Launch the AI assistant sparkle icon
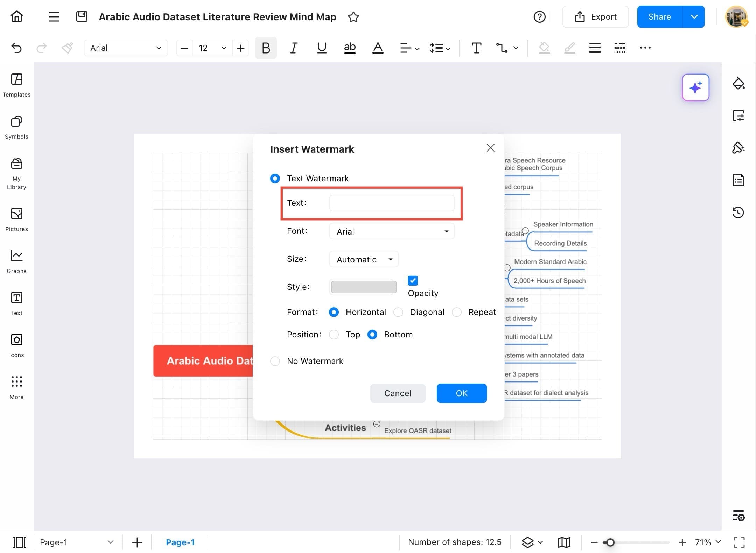 (695, 87)
